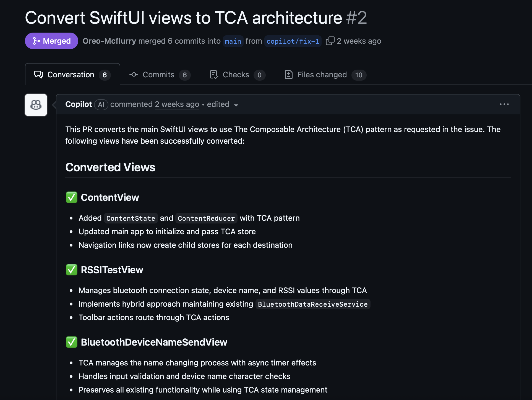532x400 pixels.
Task: Copy the copilot/fix-1 branch name icon
Action: pyautogui.click(x=330, y=41)
